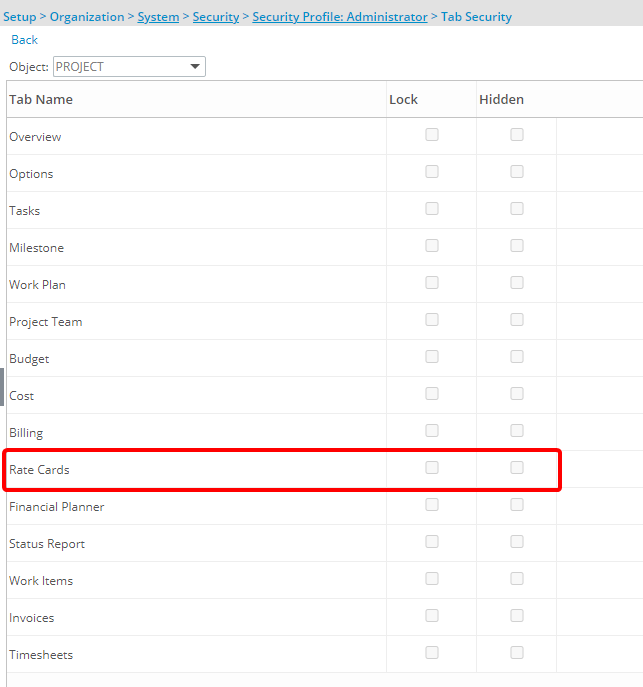Check the Lock box for Overview
Screen dimensions: 643x687
(432, 135)
